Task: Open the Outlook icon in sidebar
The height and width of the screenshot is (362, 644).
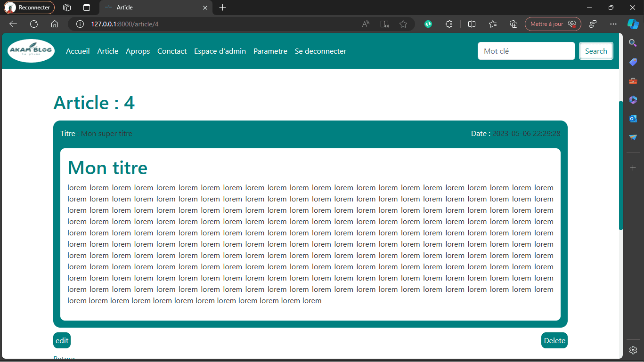Action: pos(633,119)
